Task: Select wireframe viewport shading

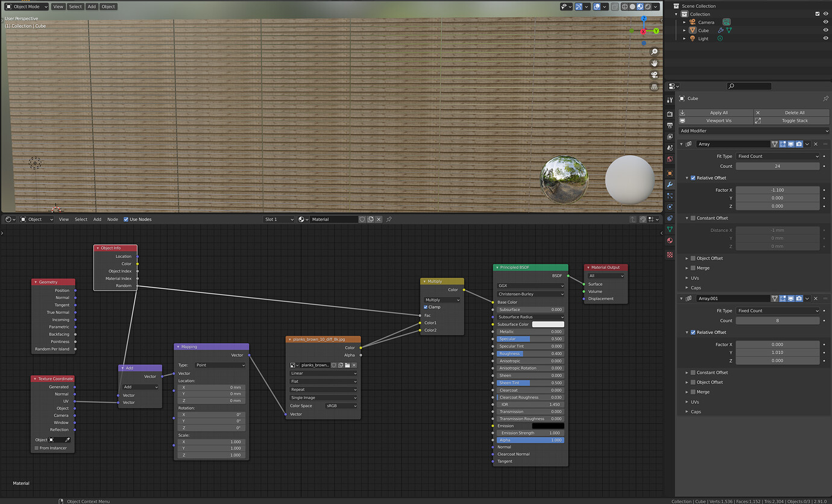Action: pos(625,7)
